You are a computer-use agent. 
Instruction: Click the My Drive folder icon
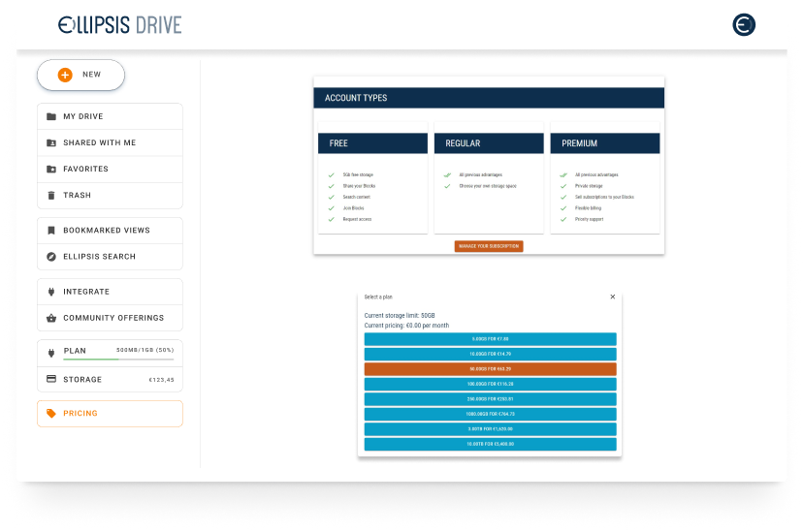click(x=51, y=116)
